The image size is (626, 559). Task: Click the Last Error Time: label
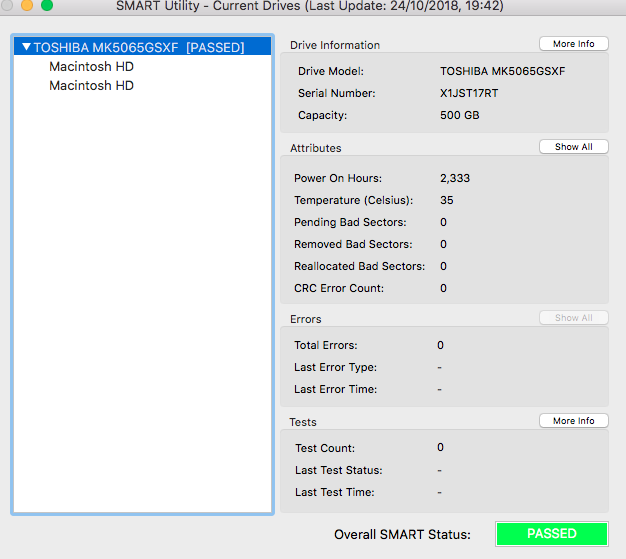point(335,389)
